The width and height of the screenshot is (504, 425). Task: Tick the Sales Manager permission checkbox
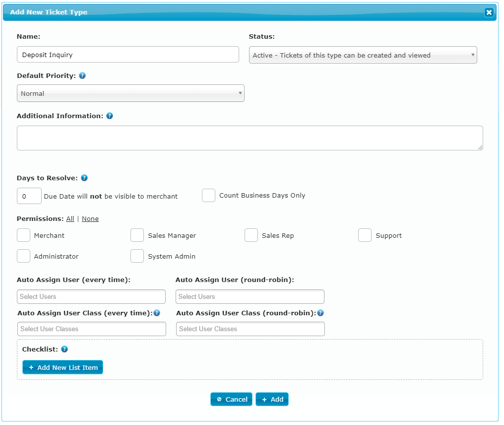tap(137, 235)
